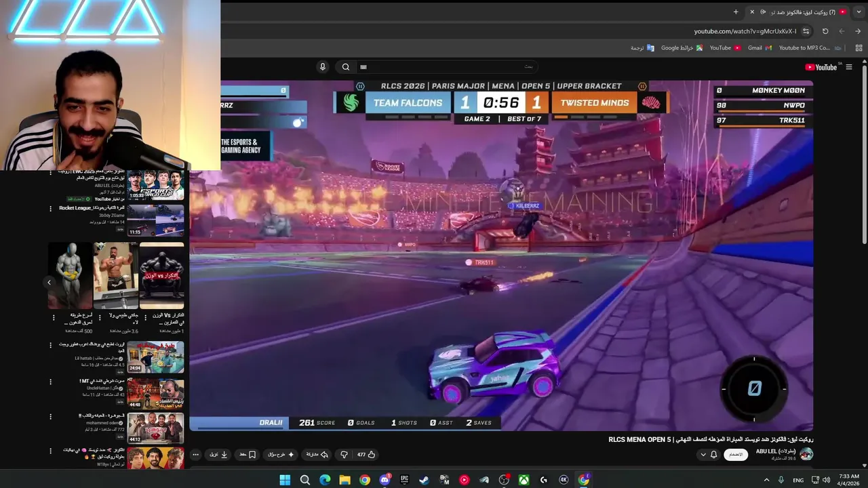The image size is (868, 488).
Task: Navigate forward in browser
Action: click(842, 31)
